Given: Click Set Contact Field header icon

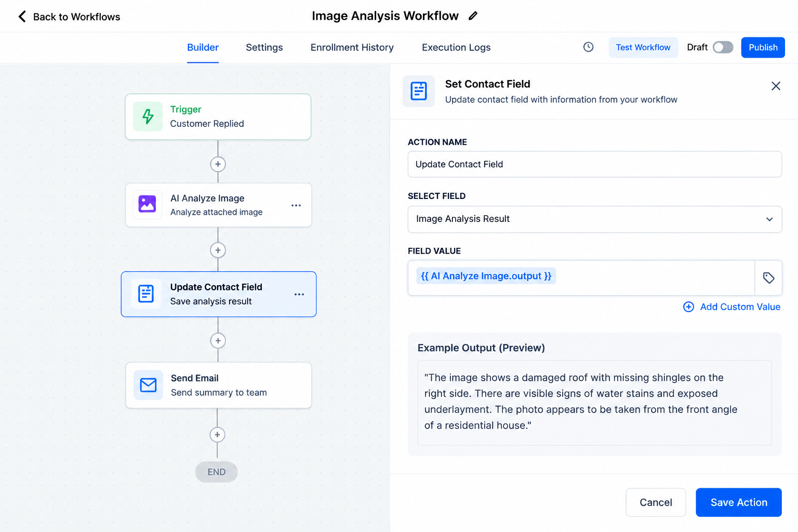Looking at the screenshot, I should [419, 91].
